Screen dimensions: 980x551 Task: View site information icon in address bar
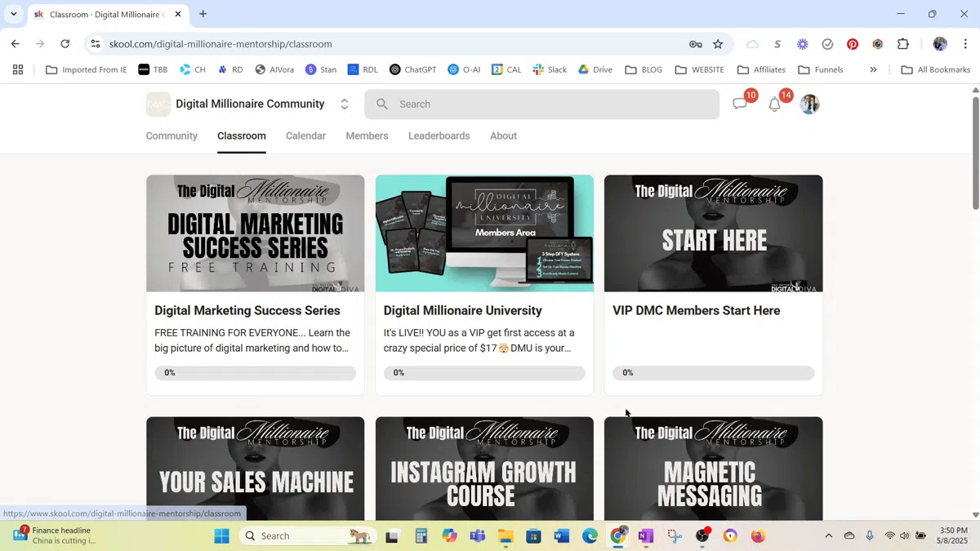[96, 44]
